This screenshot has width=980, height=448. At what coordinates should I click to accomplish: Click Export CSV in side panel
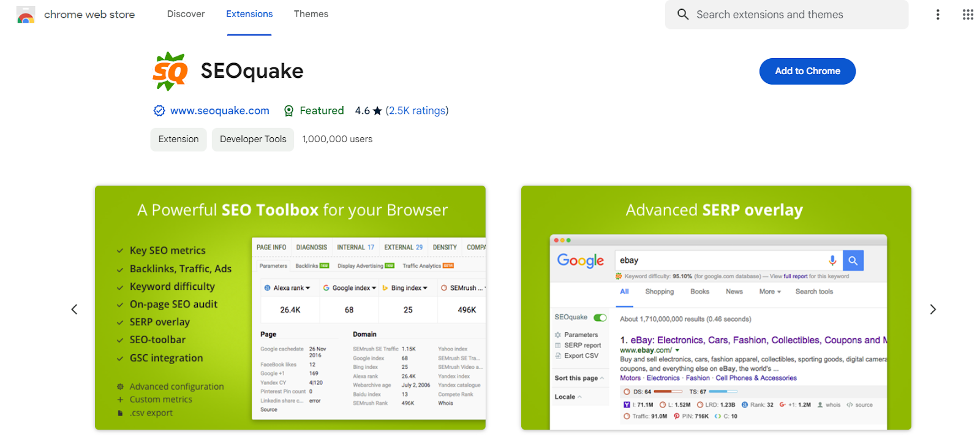tap(581, 356)
